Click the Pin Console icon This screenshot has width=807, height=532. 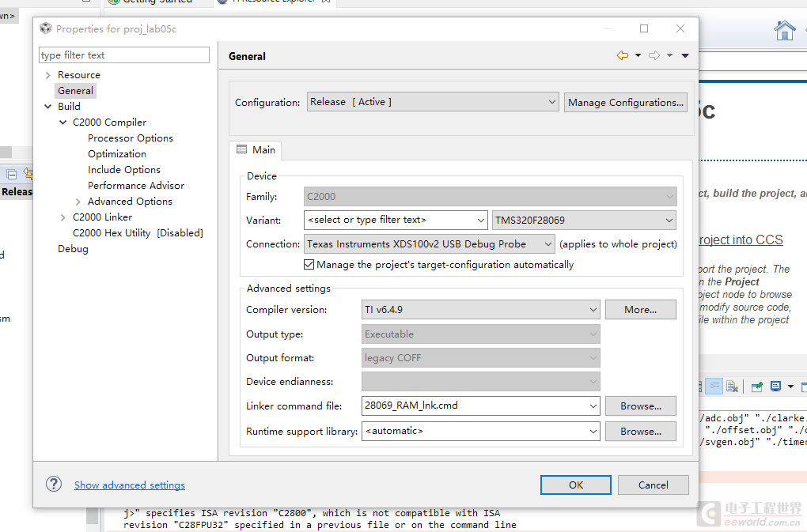pyautogui.click(x=756, y=387)
